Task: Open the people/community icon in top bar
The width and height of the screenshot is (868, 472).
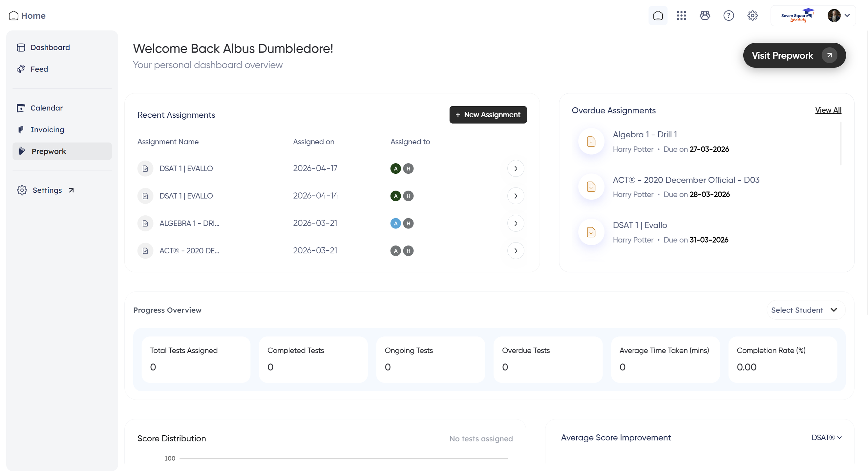Action: (x=705, y=15)
